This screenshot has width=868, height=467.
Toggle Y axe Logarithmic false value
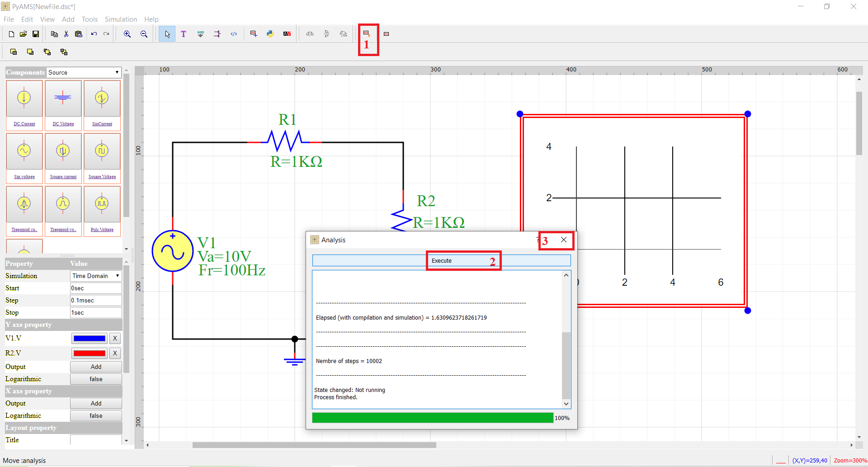(x=96, y=379)
